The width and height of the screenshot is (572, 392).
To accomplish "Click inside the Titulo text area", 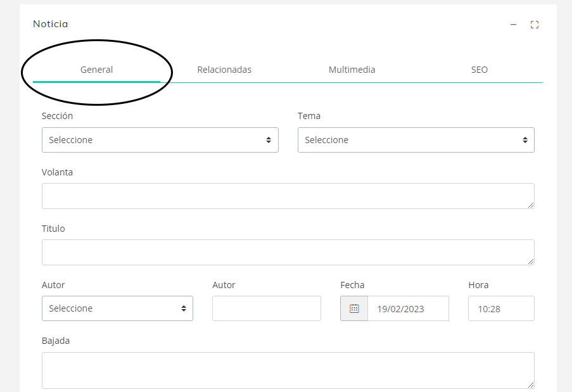I will pos(288,252).
